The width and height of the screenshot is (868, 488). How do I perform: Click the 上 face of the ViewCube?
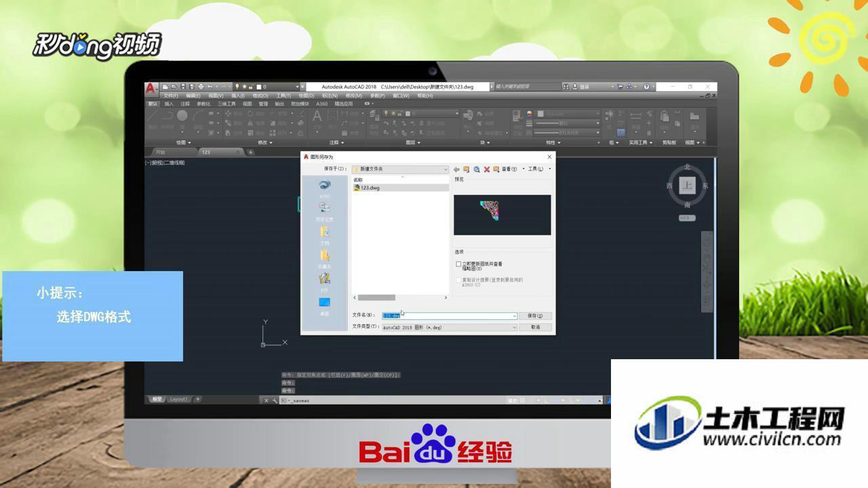688,186
